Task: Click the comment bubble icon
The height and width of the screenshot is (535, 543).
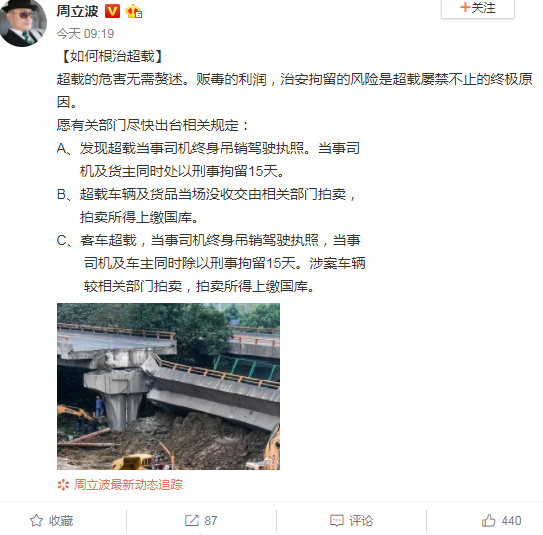Action: (337, 520)
